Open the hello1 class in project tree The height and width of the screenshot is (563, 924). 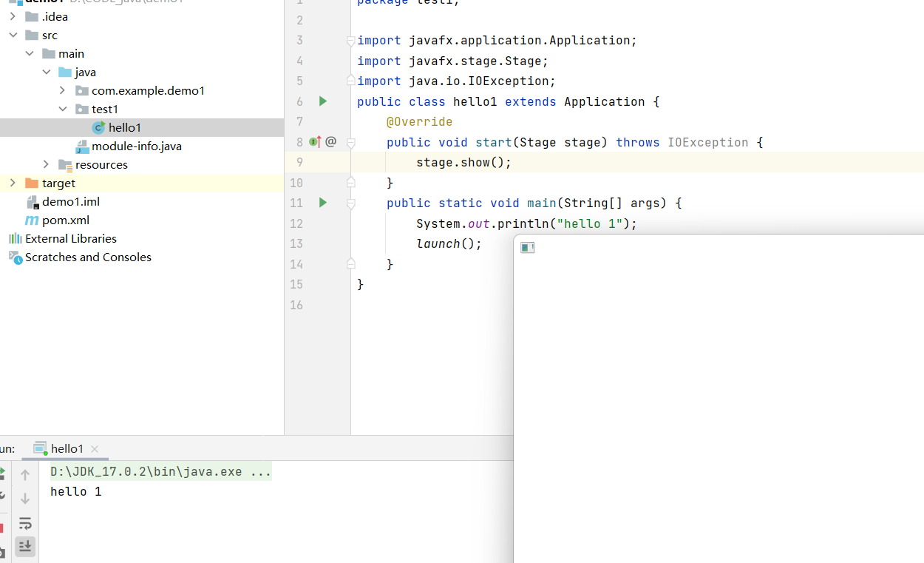click(x=142, y=127)
